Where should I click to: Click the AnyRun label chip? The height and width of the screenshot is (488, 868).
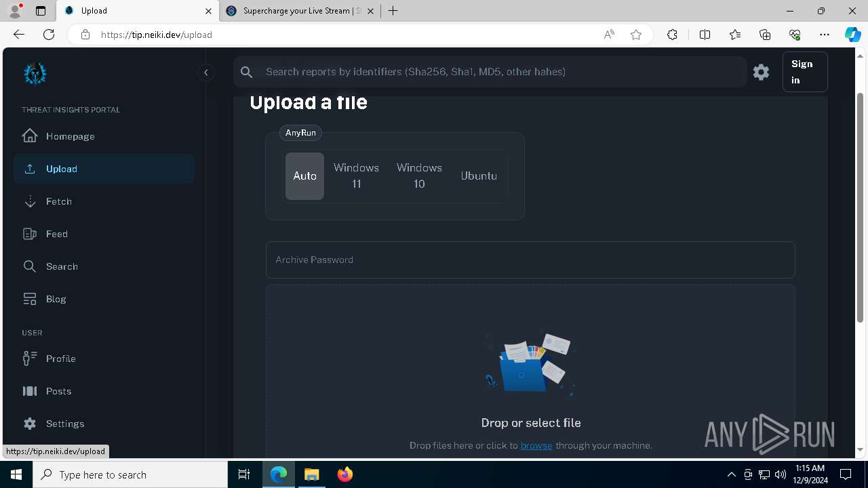click(x=300, y=133)
